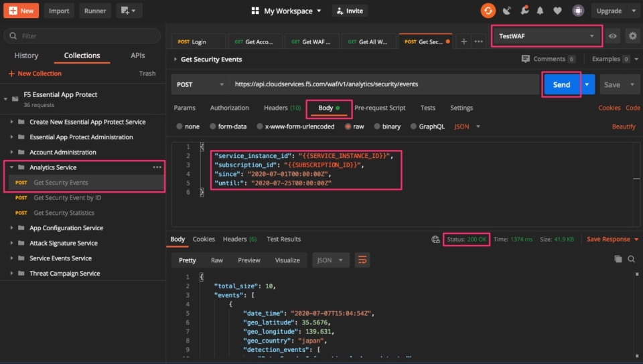Click the Import button
643x364 pixels.
59,11
